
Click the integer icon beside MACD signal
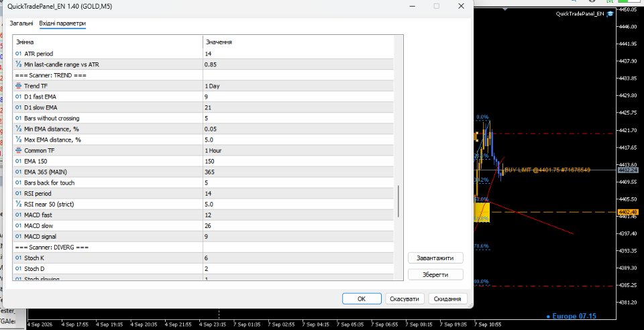coord(19,236)
